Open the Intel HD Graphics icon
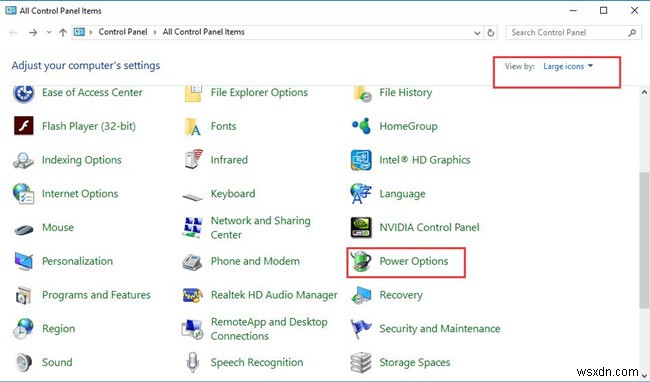650x382 pixels. 361,160
